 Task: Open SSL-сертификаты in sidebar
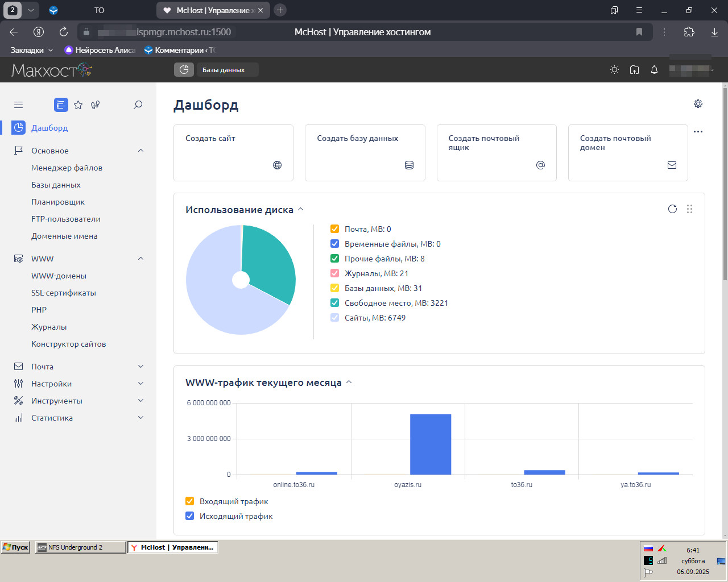tap(64, 293)
